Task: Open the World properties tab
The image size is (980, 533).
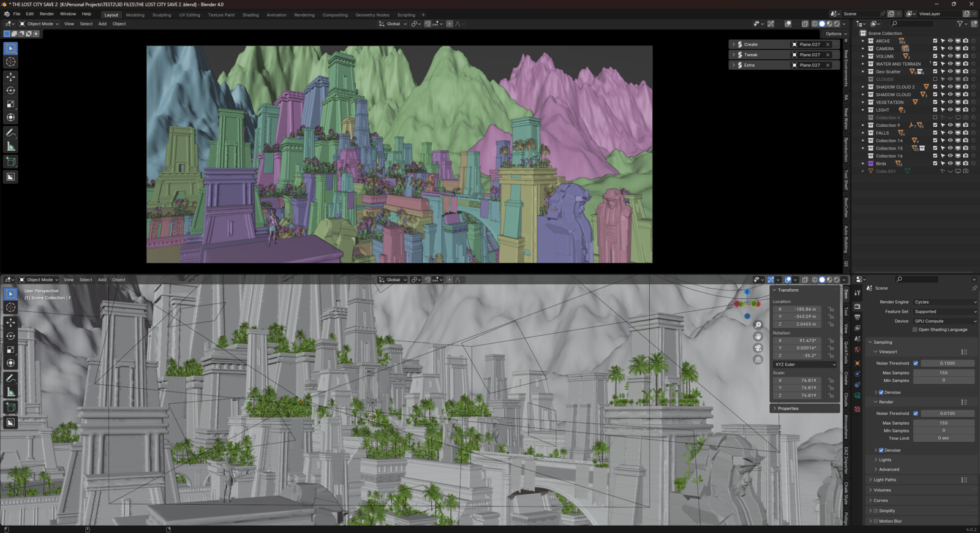Action: [858, 350]
